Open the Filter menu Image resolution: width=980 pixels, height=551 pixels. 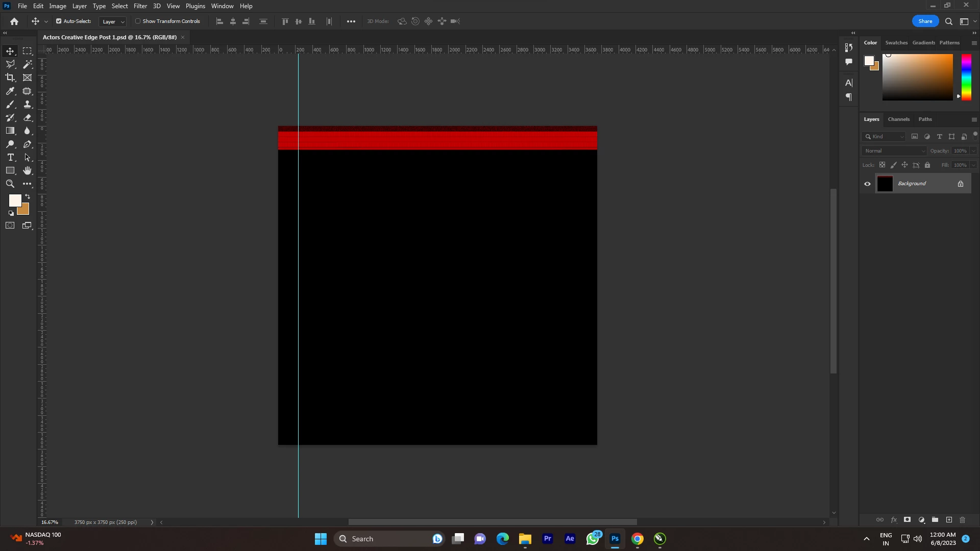140,6
